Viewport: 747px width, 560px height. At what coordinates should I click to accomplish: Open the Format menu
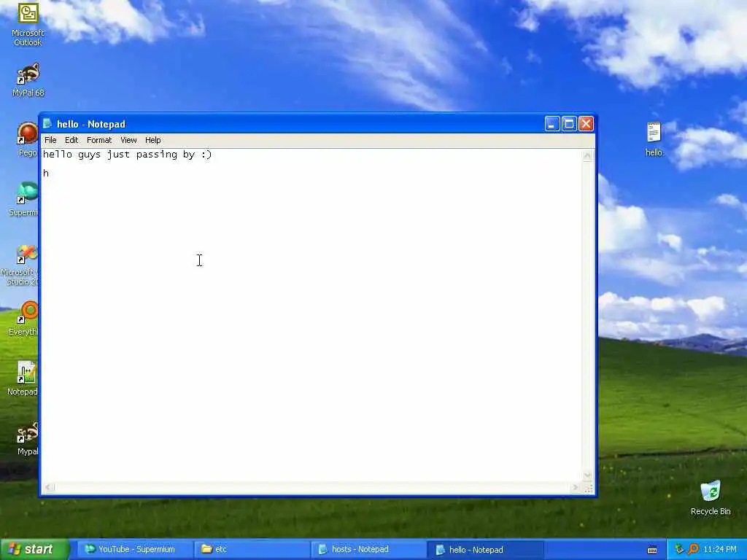pyautogui.click(x=99, y=140)
